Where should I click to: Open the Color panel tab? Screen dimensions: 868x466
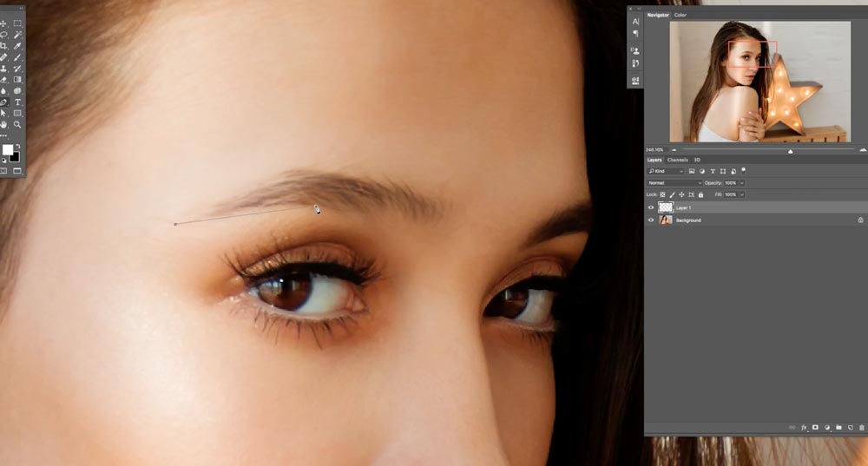coord(681,15)
